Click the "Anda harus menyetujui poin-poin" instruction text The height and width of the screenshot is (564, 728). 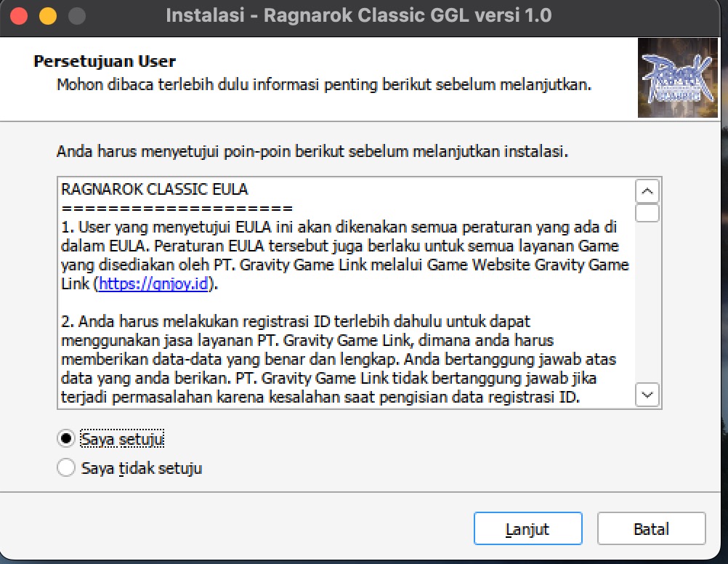[312, 151]
